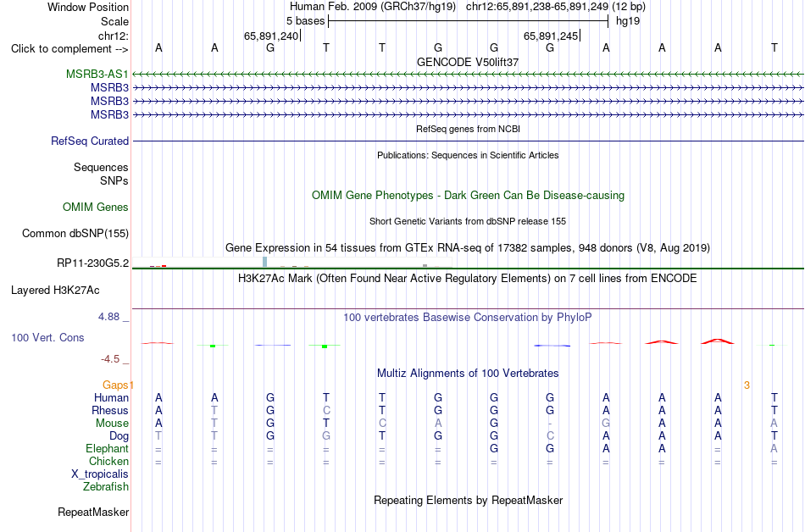Click the Elephant species label
Viewport: 805px width, 532px height.
108,449
